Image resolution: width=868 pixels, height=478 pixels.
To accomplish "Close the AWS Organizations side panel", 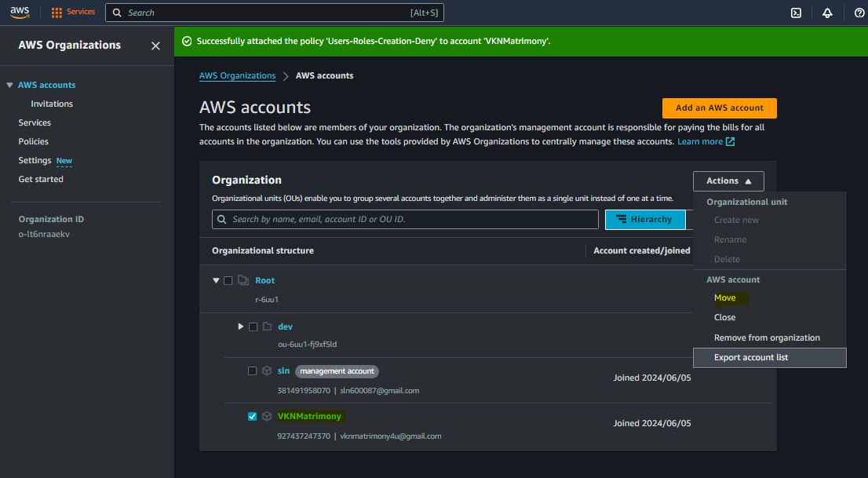I will (x=155, y=46).
